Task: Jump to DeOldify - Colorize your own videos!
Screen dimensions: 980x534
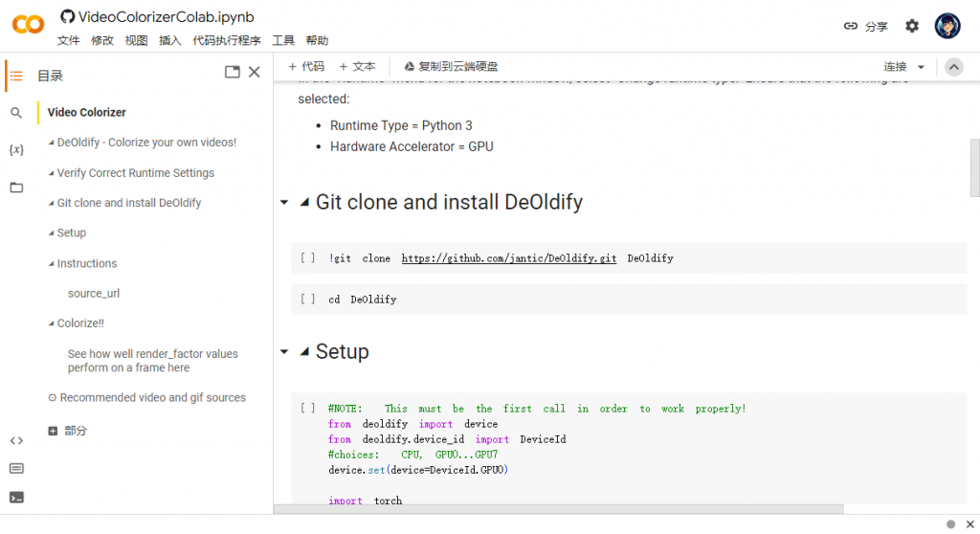Action: pyautogui.click(x=146, y=143)
